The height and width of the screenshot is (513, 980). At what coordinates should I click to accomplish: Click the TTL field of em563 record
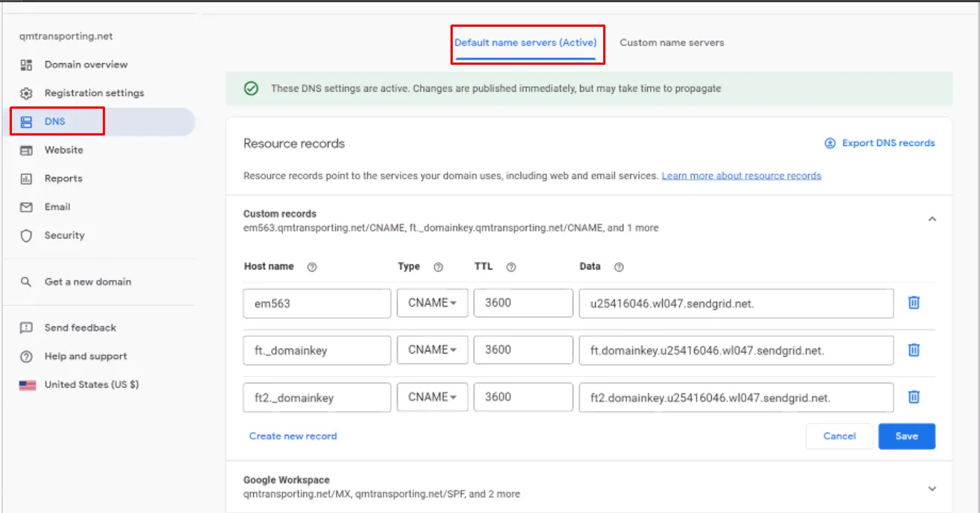coord(523,303)
